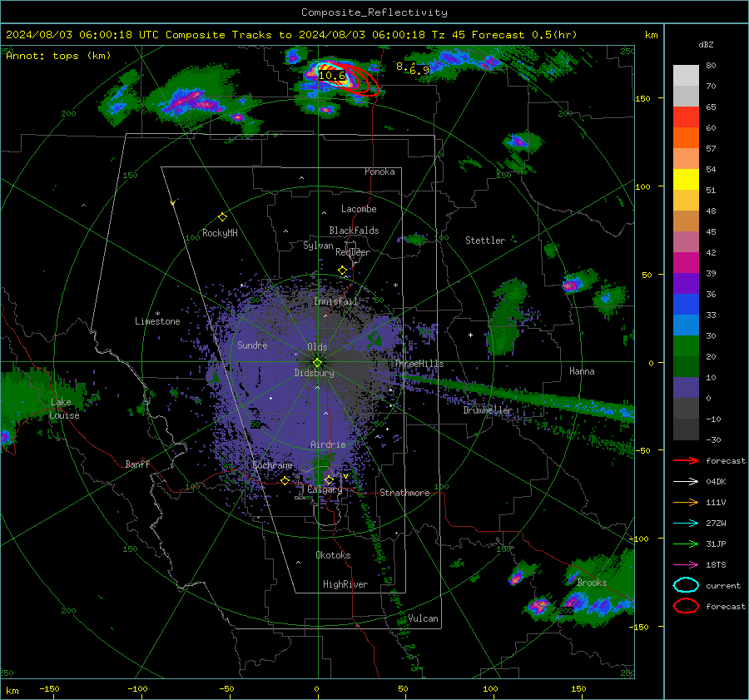Click the Sundre town label
This screenshot has width=749, height=700.
[252, 345]
